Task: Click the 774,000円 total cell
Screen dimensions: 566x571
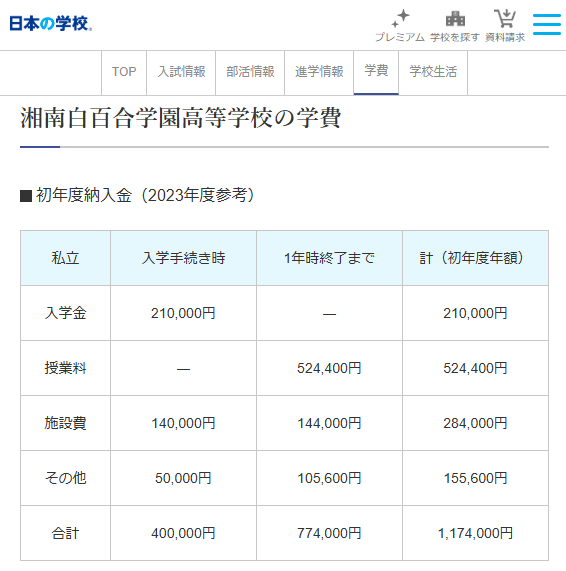Action: tap(329, 533)
